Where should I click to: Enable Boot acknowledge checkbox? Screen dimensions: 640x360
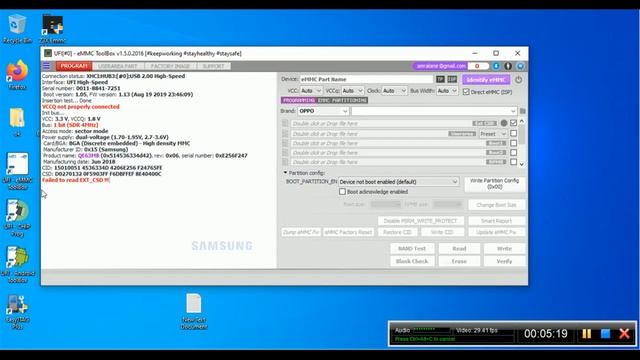click(342, 191)
